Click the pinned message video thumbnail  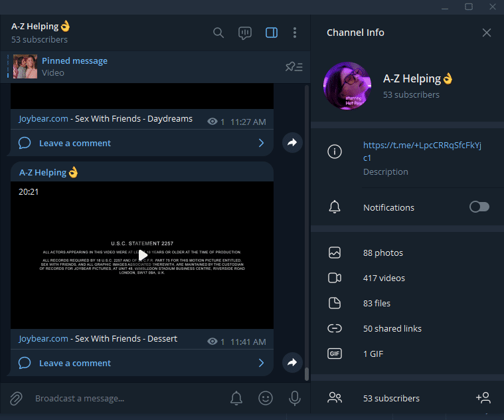click(x=25, y=66)
